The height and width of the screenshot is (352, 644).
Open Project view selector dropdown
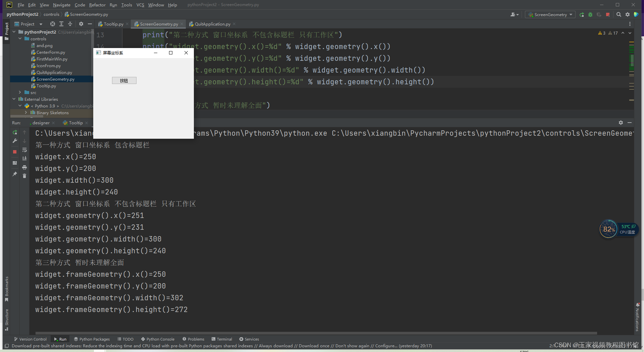tap(29, 24)
